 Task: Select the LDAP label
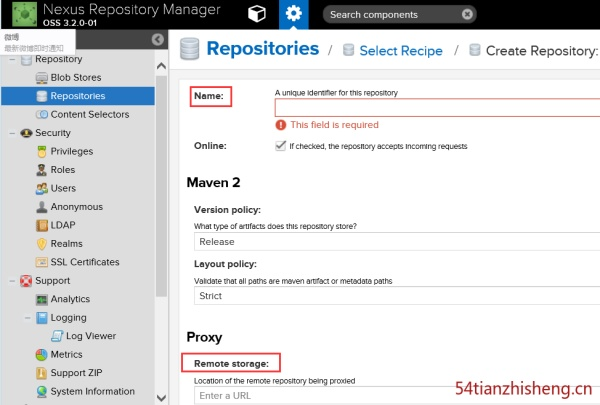(x=63, y=225)
